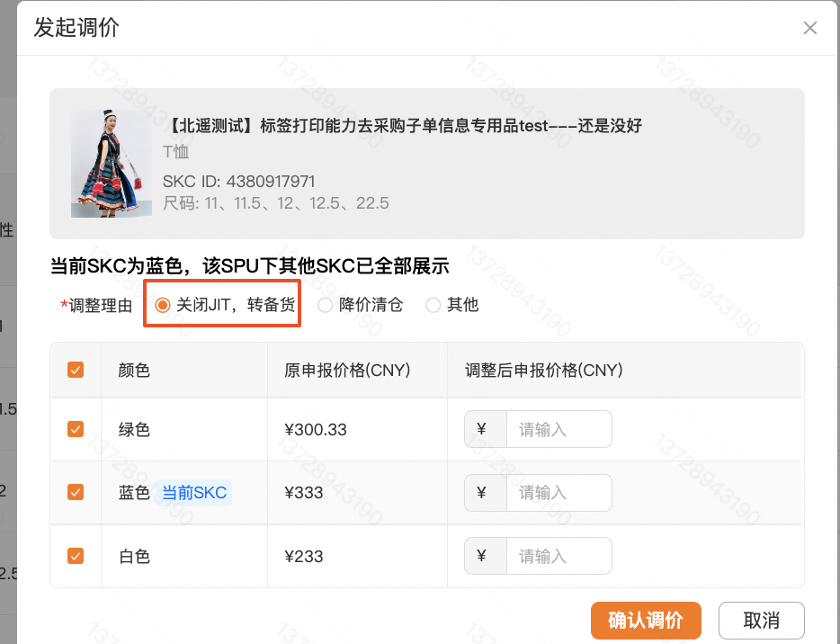Click the ¥ prefix in 白色 price field

tap(482, 556)
